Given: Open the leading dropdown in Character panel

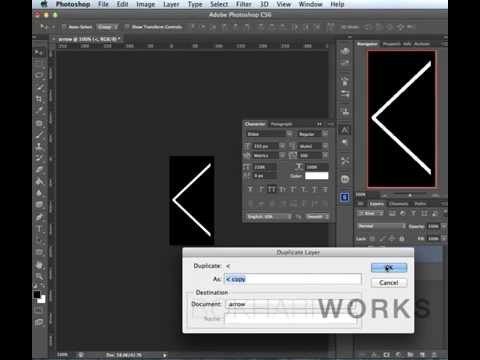Looking at the screenshot, I should 313,146.
